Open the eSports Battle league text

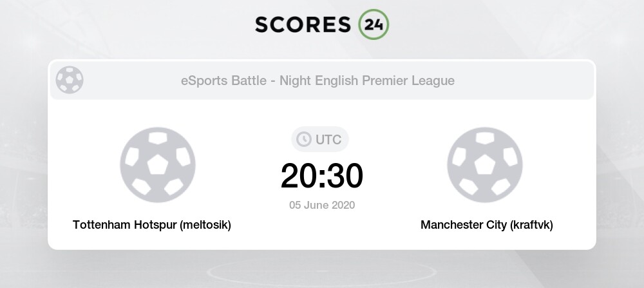coord(224,81)
